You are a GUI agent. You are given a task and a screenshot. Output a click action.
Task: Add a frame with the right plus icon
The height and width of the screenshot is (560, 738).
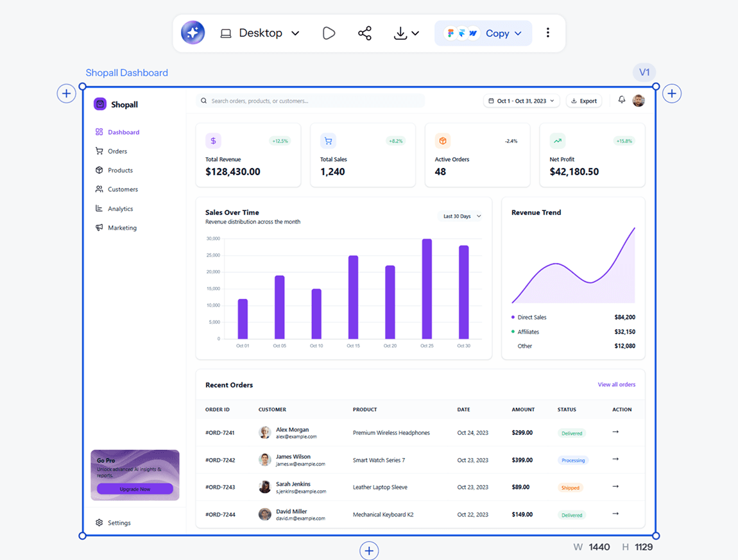point(672,94)
